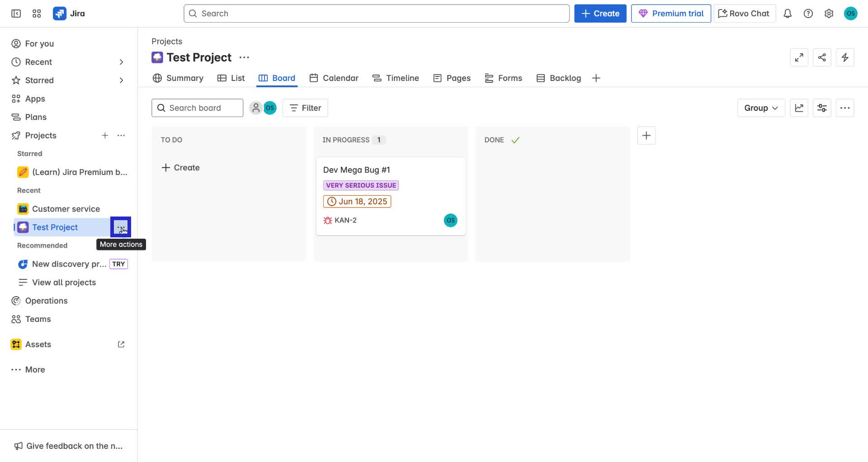Open the view settings sliders icon
The image size is (868, 462).
point(822,108)
